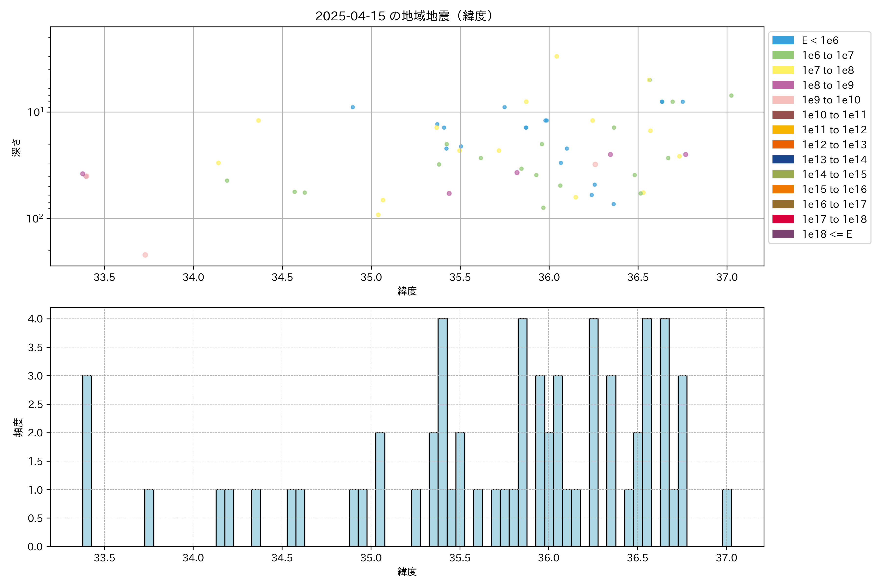Click the topmost yellow scatter point near 36.0
This screenshot has height=588, width=882.
[x=556, y=56]
